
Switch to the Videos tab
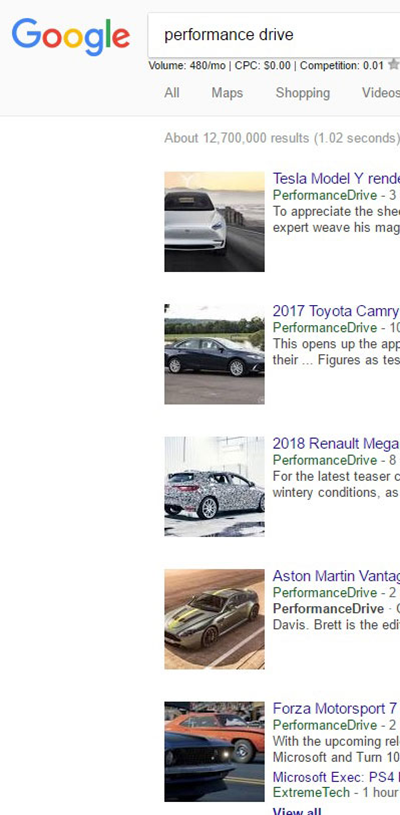(381, 93)
